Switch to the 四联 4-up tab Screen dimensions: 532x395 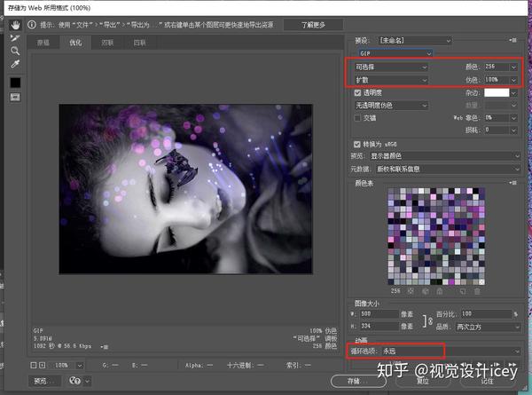click(139, 43)
